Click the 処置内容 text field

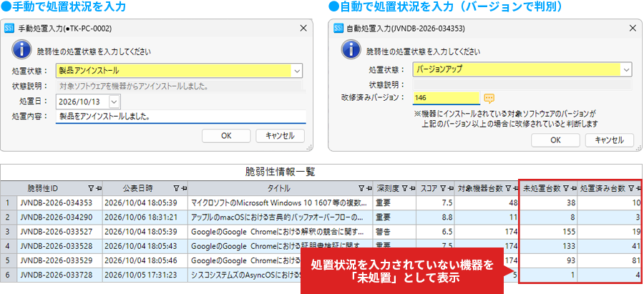[x=181, y=117]
